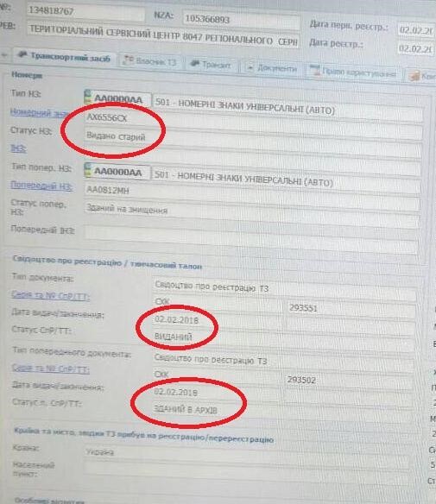Image resolution: width=436 pixels, height=504 pixels.
Task: Click the NZA field with 105366893
Action: tap(241, 20)
